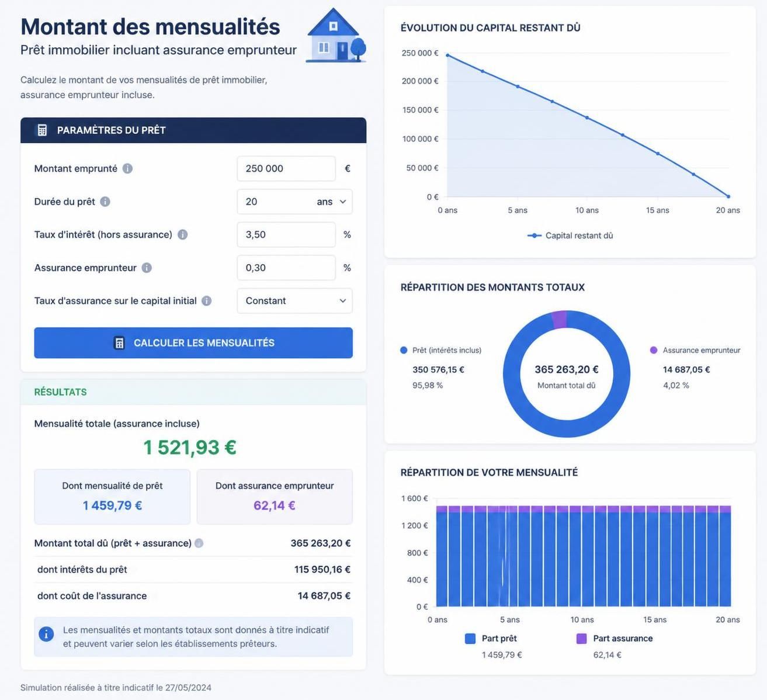Toggle Capital restant dû legend marker
This screenshot has height=700, width=767.
535,235
